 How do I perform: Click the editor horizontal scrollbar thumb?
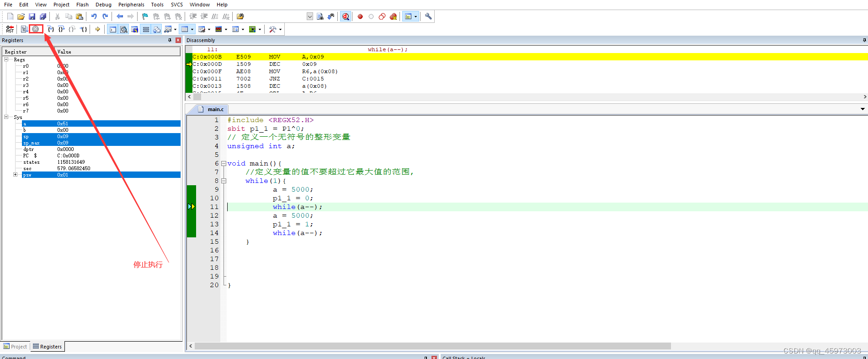[433, 346]
